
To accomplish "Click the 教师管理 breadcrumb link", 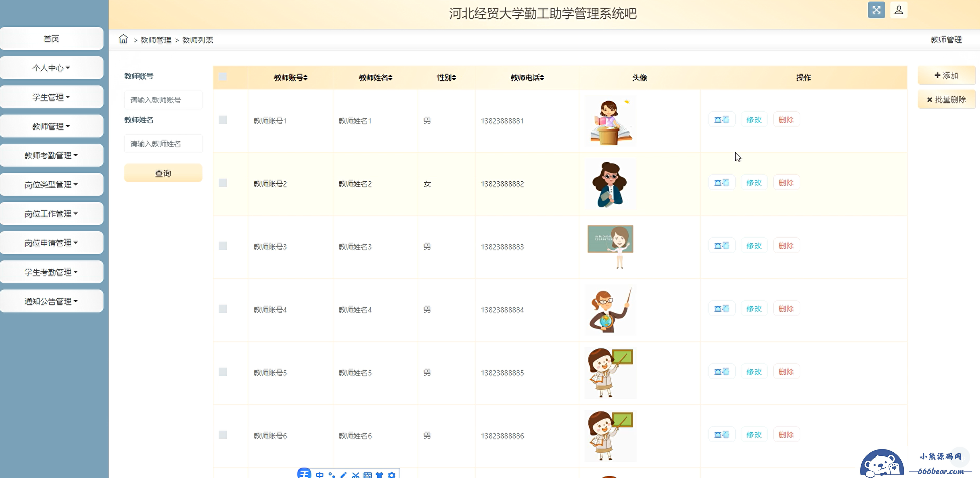I will 156,40.
